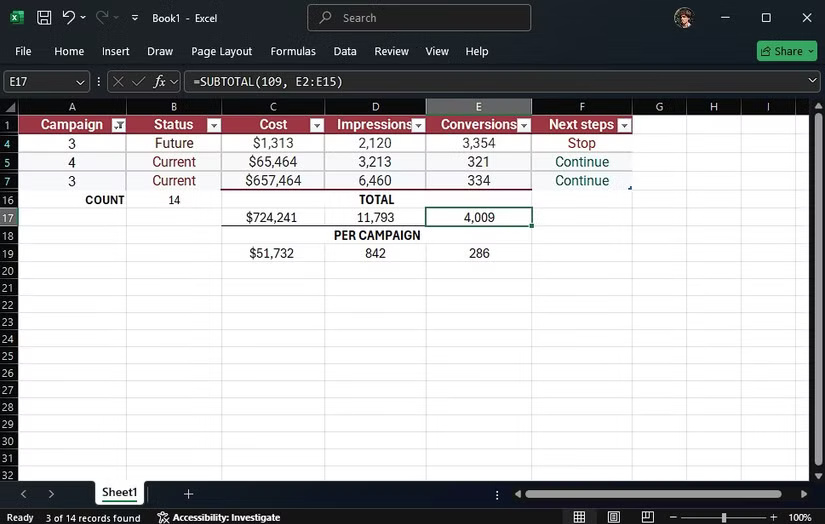This screenshot has height=524, width=825.
Task: Add a new sheet with plus icon
Action: pyautogui.click(x=188, y=494)
